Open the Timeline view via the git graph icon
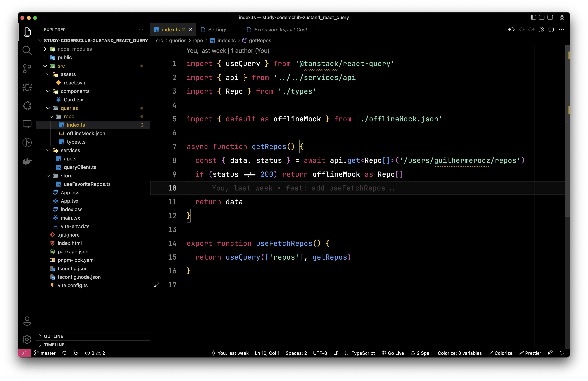This screenshot has width=588, height=381. coord(27,142)
